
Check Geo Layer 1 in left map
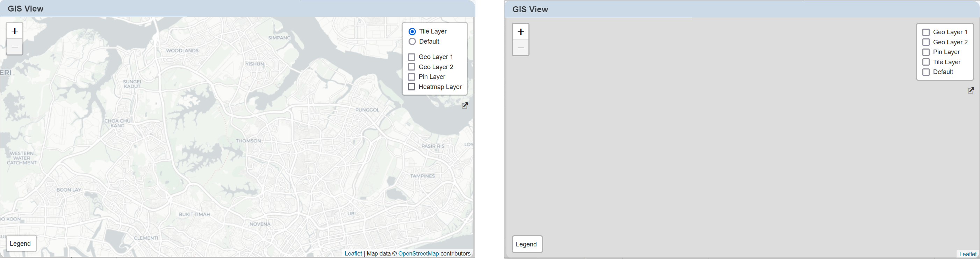coord(411,57)
